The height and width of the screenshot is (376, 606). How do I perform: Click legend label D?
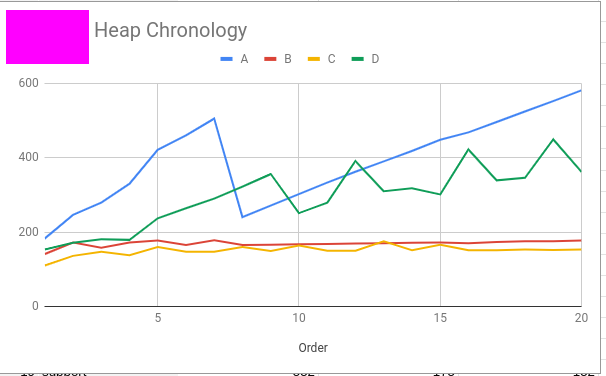(x=375, y=59)
